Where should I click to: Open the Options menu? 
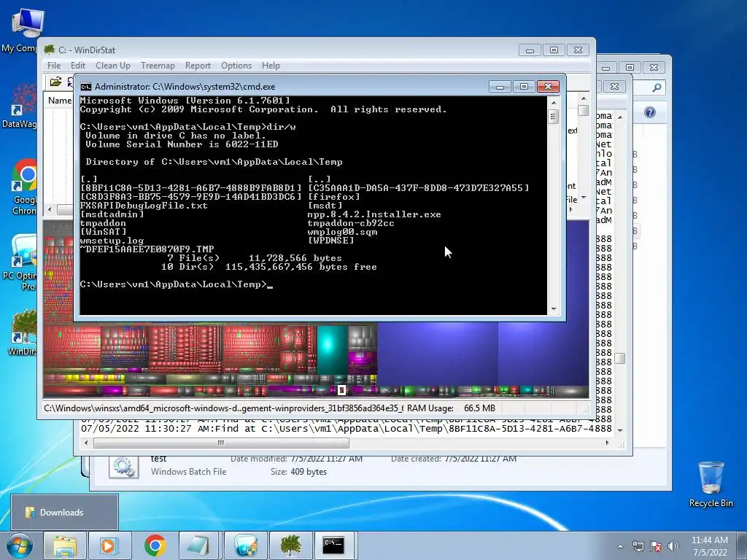pos(236,66)
